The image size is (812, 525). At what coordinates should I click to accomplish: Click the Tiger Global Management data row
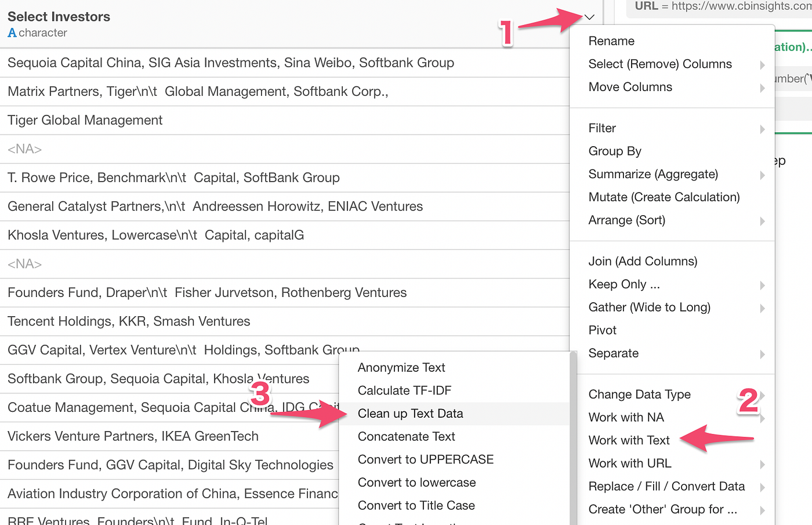pyautogui.click(x=85, y=120)
